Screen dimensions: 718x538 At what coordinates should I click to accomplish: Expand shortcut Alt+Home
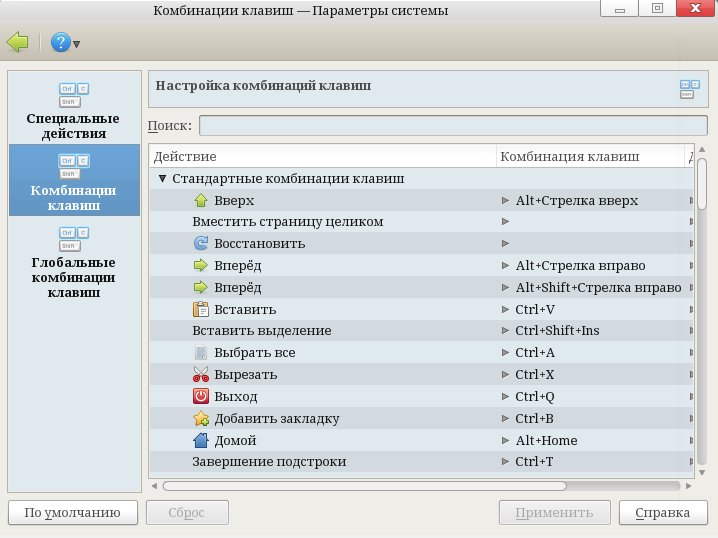point(505,440)
